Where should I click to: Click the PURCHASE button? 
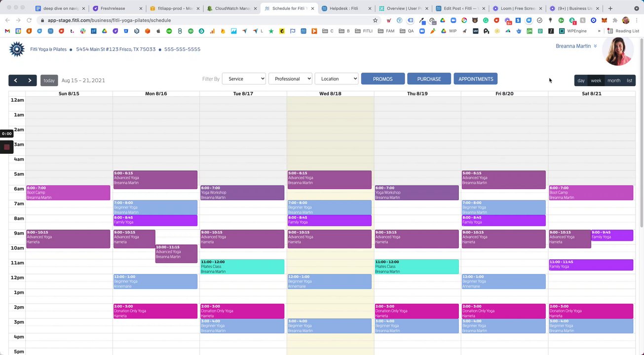[x=429, y=79]
